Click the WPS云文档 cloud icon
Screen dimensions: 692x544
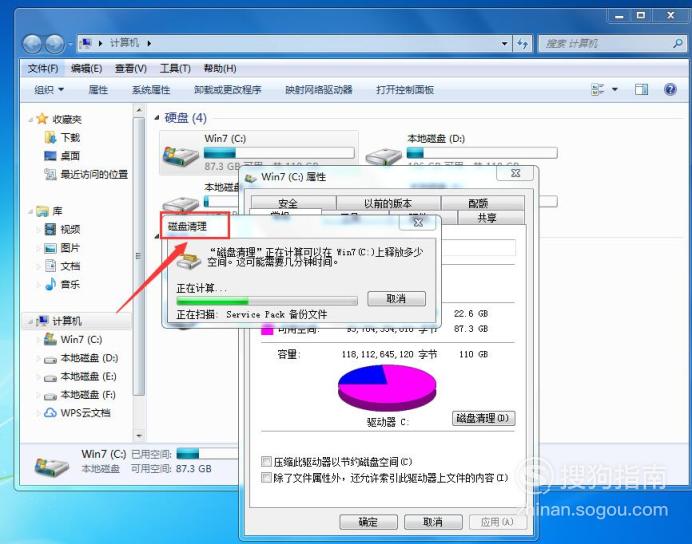(50, 413)
